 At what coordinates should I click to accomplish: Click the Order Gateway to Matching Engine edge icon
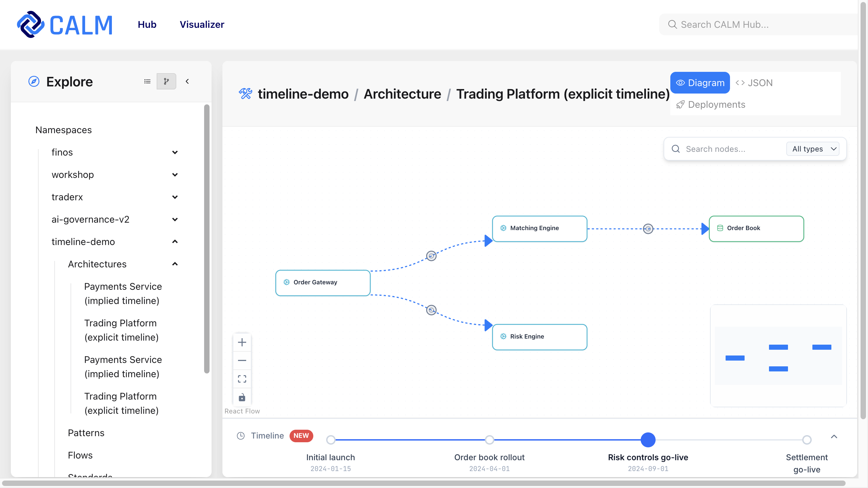click(431, 256)
